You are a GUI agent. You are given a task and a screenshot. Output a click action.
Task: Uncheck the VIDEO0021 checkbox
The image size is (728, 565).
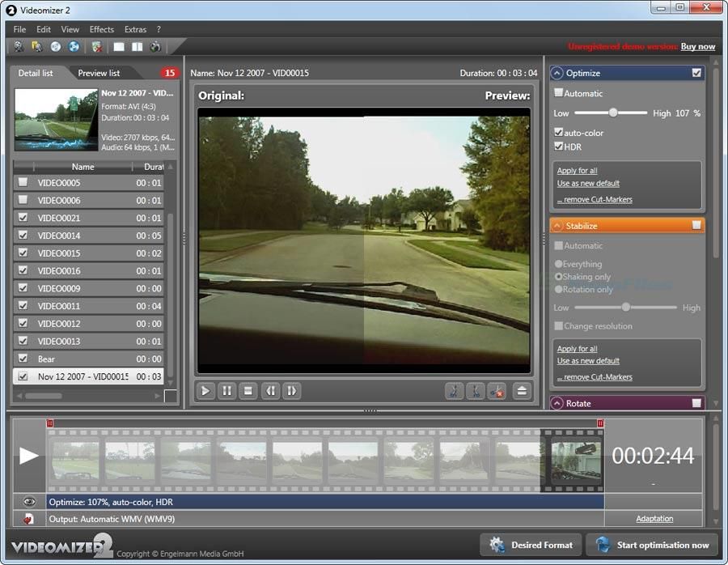pos(23,218)
